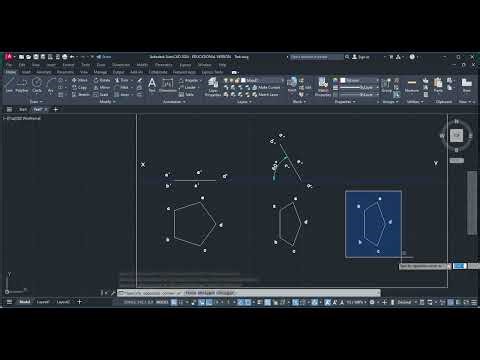Expand the Properties panel dropdown
The image size is (480, 360).
(x=345, y=102)
